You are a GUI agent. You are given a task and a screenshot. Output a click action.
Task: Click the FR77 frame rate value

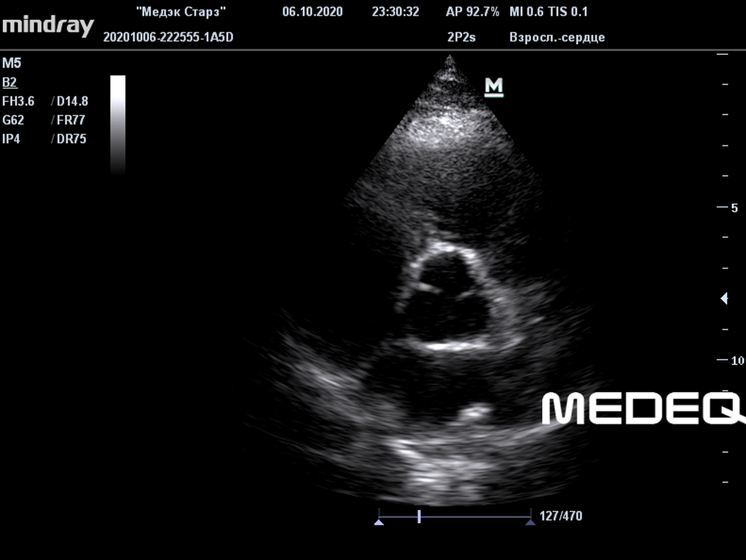point(71,120)
